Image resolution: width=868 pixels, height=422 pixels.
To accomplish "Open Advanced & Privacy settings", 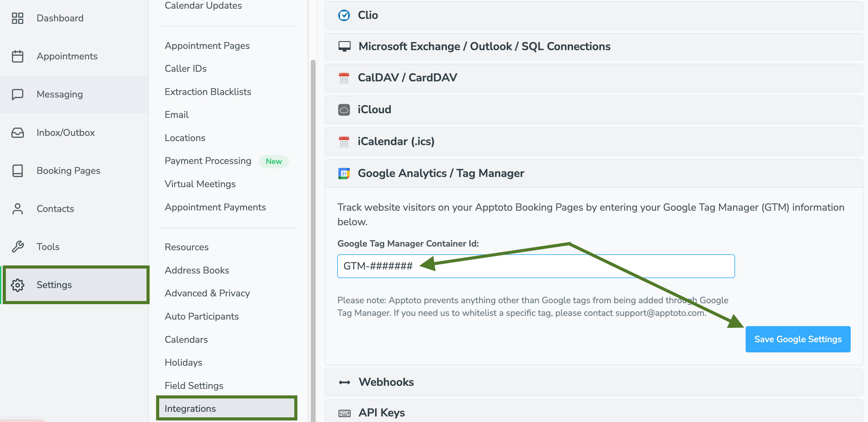I will click(207, 293).
